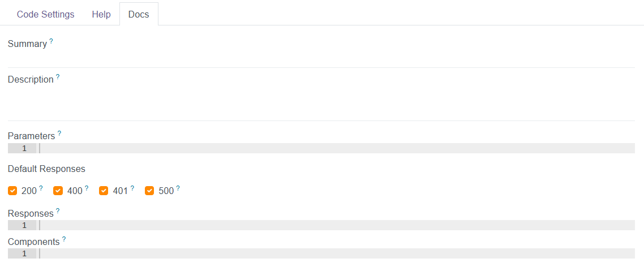Screen dimensions: 644x267
Task: Click the help icon next to Summary
Action: point(51,41)
